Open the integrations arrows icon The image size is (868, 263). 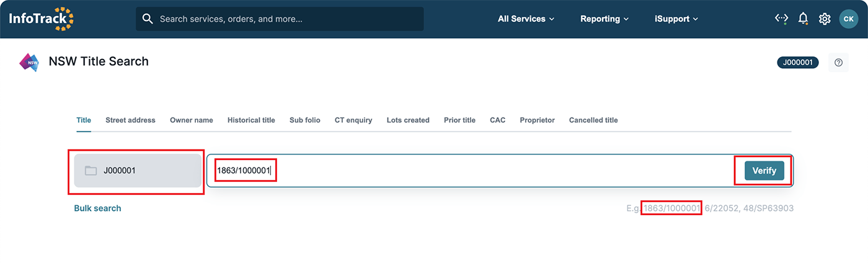tap(781, 19)
